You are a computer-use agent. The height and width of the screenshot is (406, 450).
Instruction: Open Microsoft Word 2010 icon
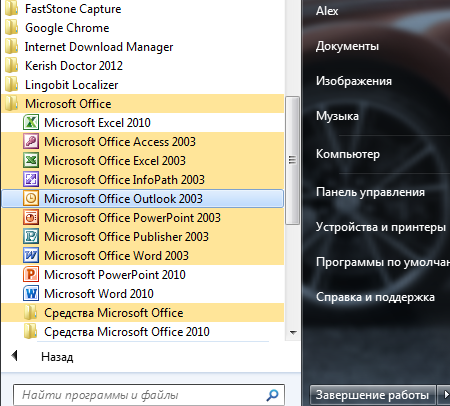click(31, 293)
